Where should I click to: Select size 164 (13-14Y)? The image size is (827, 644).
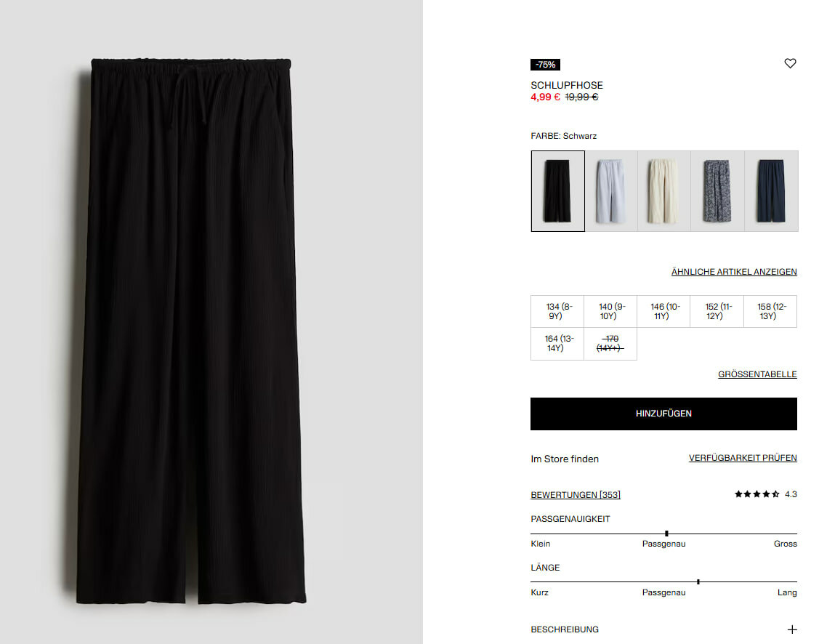click(x=557, y=344)
